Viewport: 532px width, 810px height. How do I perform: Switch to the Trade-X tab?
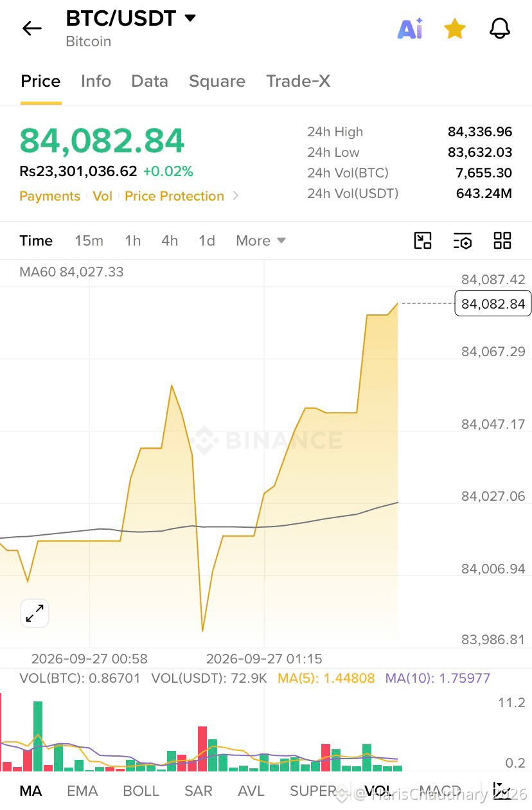[298, 81]
